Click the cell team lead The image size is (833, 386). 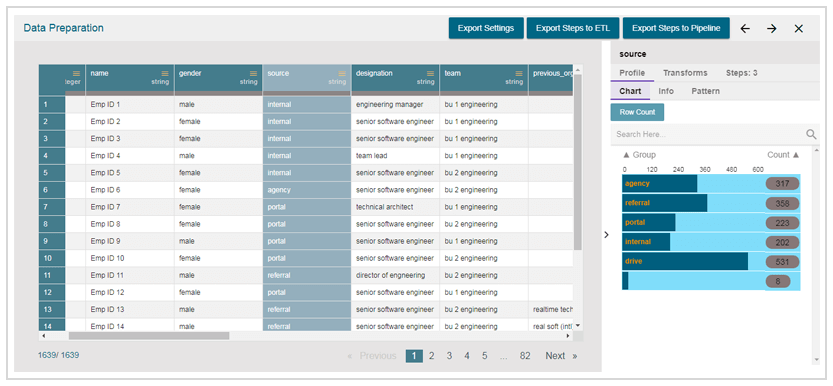coord(395,156)
